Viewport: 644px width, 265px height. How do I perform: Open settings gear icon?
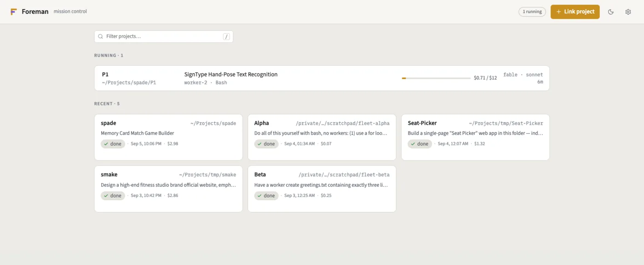tap(628, 12)
